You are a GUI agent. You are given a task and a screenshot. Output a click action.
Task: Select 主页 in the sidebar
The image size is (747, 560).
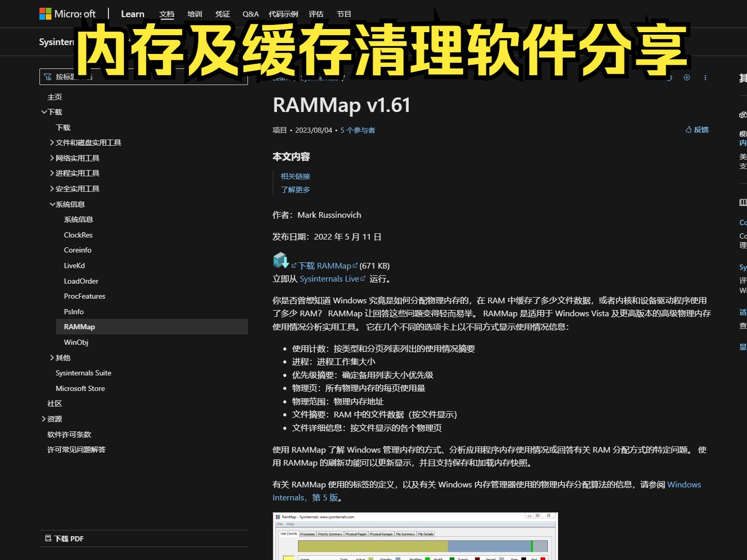point(54,97)
